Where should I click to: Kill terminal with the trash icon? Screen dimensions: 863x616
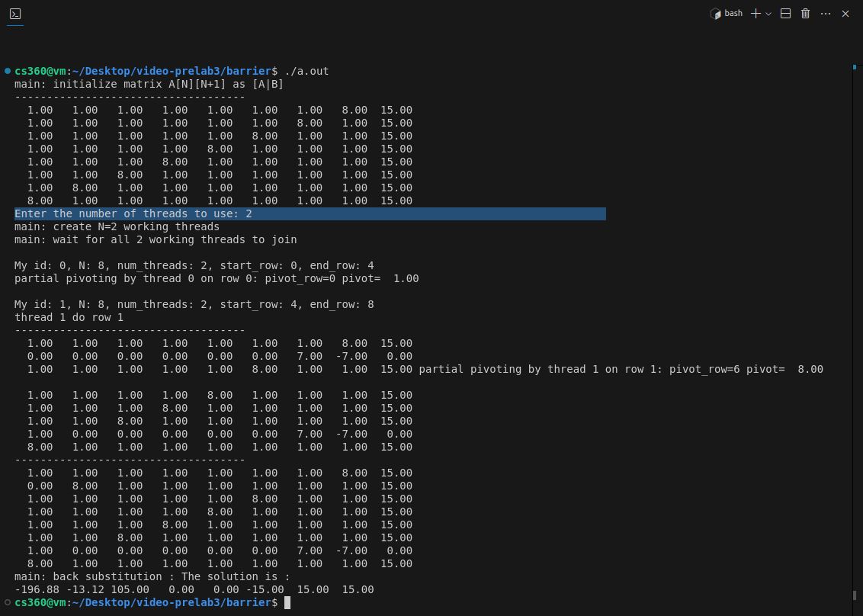coord(805,14)
